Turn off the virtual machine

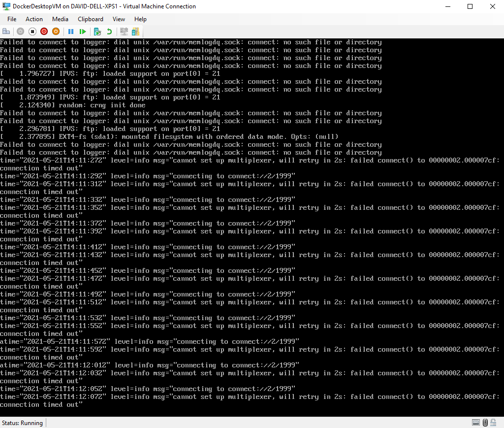[x=32, y=31]
